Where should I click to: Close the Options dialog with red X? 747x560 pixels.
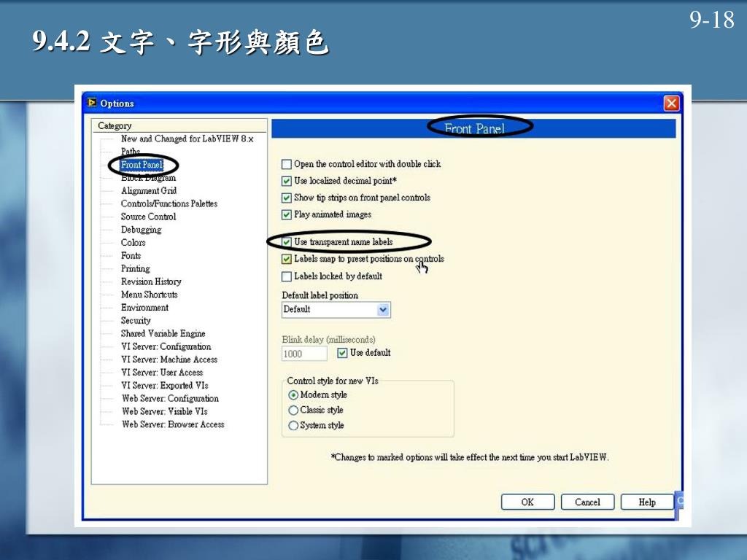click(671, 104)
